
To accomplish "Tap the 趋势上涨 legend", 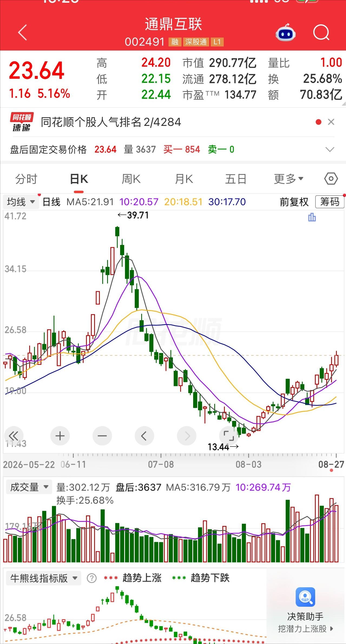I will 133,578.
